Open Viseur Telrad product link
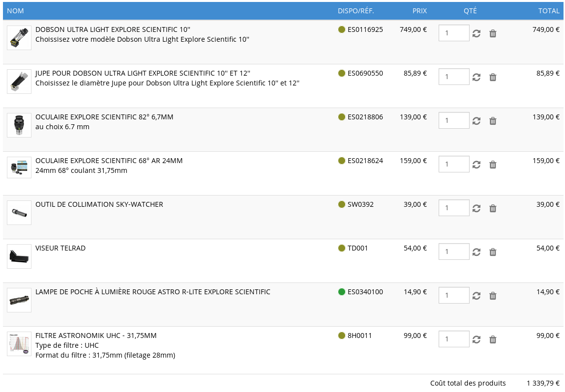Image resolution: width=565 pixels, height=392 pixels. tap(60, 248)
